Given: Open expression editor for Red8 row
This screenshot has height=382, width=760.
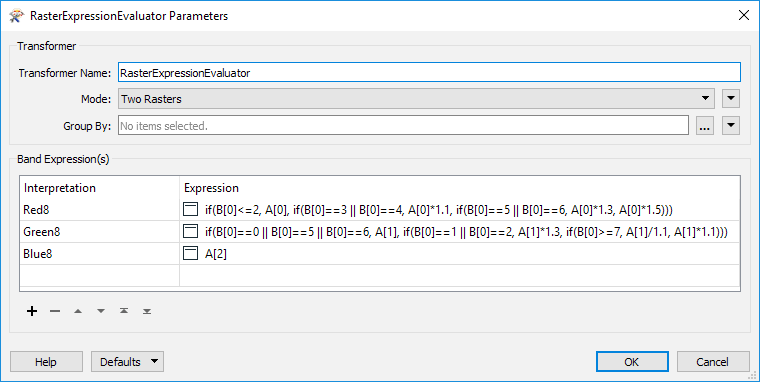Looking at the screenshot, I should coord(190,210).
